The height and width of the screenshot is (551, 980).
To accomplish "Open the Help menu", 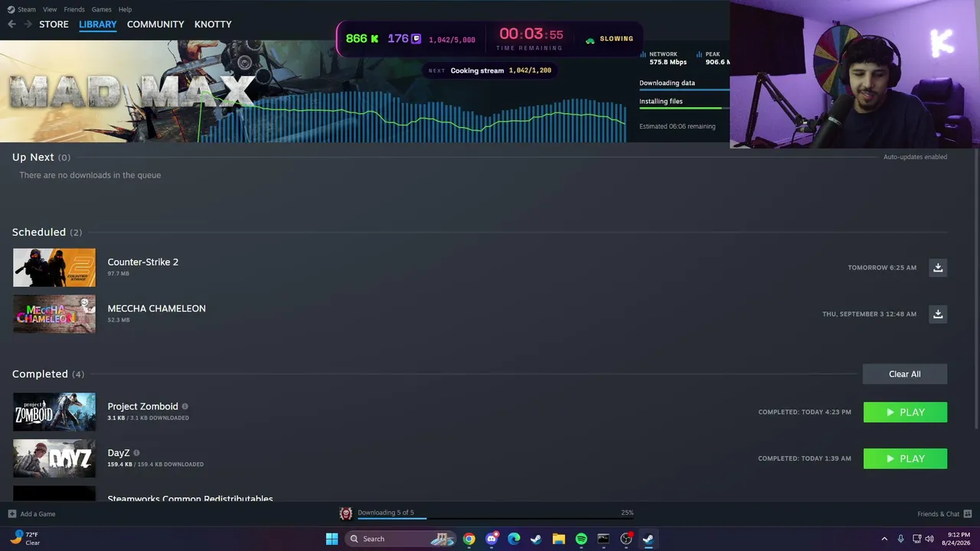I will click(x=125, y=9).
